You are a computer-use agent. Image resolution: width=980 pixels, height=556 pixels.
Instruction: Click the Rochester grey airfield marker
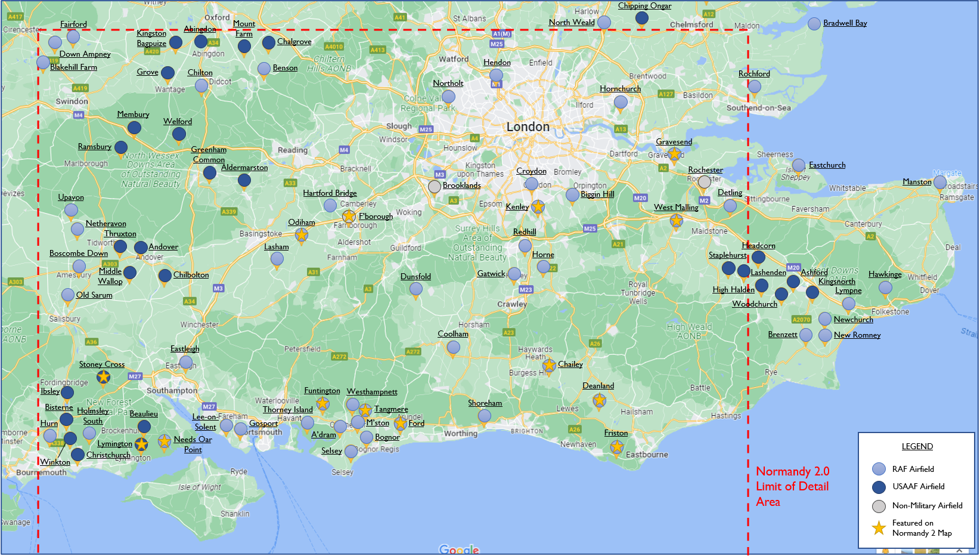click(705, 181)
